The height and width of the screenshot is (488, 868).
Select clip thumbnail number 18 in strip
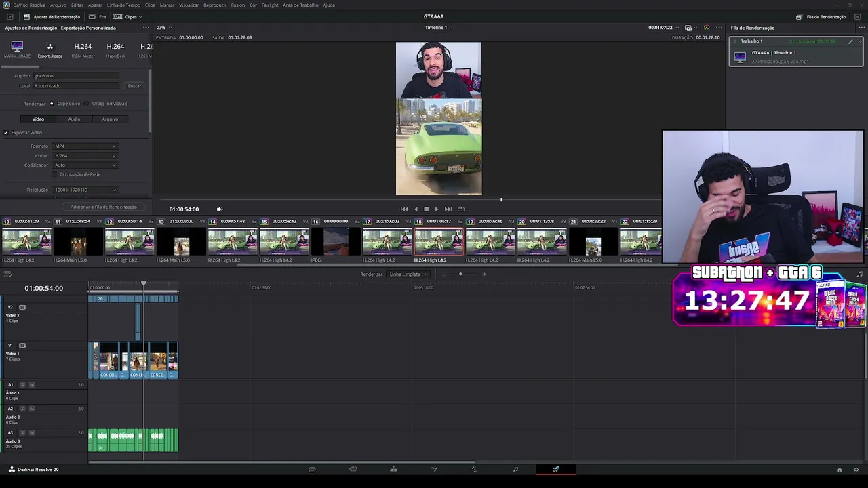click(x=439, y=242)
